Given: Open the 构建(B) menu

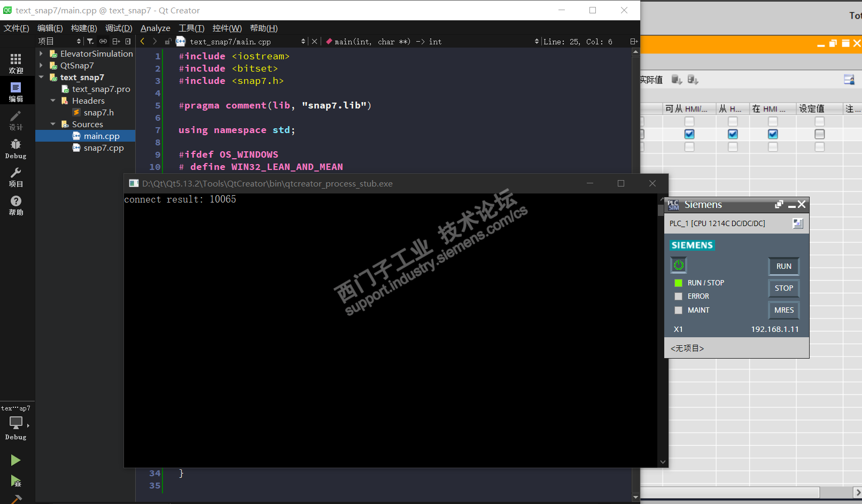Looking at the screenshot, I should 84,28.
